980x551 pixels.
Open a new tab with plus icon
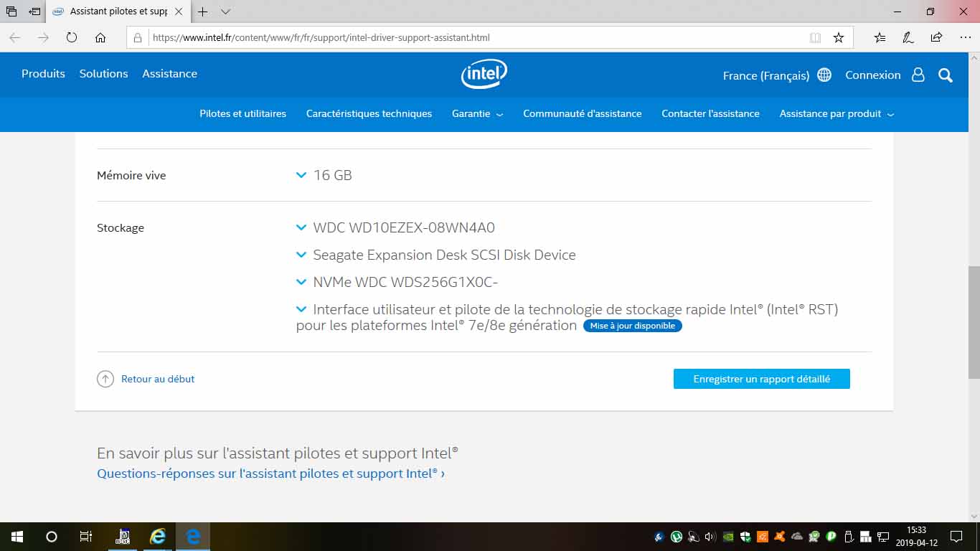(203, 11)
